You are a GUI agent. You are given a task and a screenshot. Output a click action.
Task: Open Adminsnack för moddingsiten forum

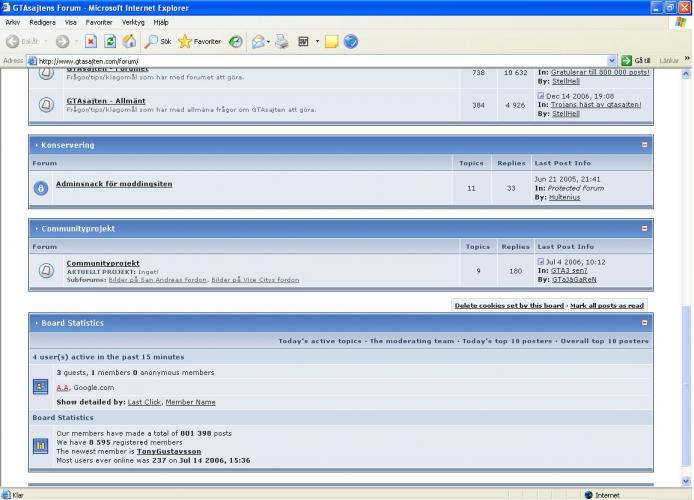click(x=113, y=184)
